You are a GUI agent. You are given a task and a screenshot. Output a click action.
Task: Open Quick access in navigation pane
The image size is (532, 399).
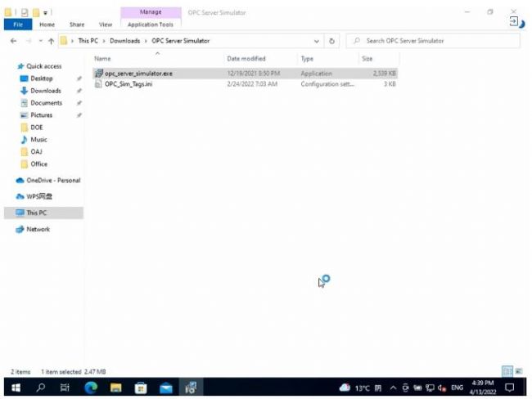[x=43, y=66]
